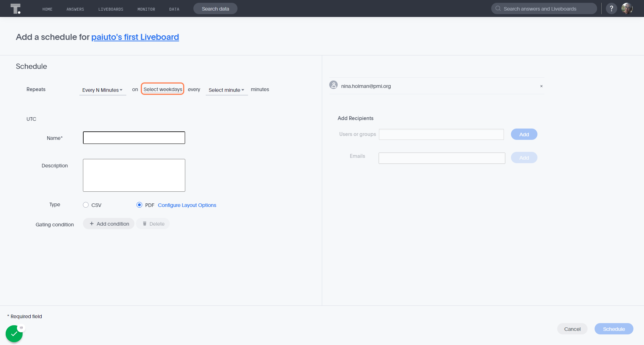Focus the Search answers and Liveboards box

coord(544,8)
